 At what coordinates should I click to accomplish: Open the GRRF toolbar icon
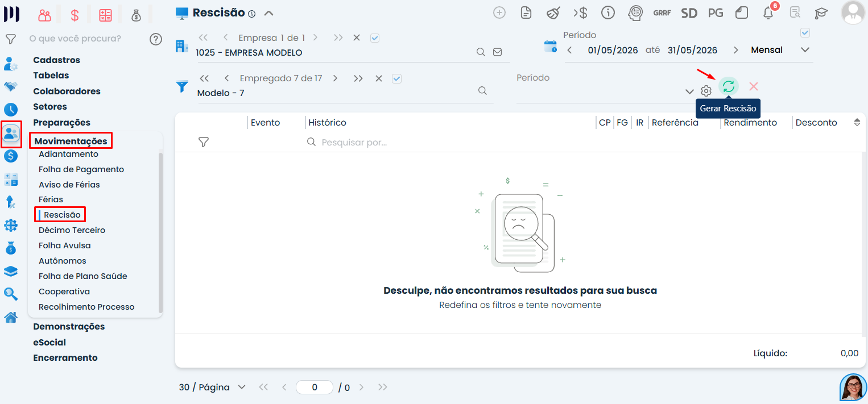[662, 13]
